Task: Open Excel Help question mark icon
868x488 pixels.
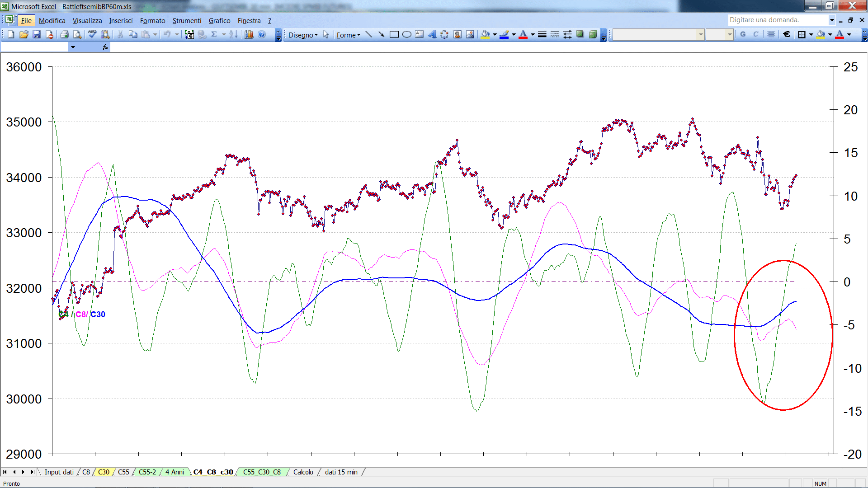Action: tap(262, 34)
